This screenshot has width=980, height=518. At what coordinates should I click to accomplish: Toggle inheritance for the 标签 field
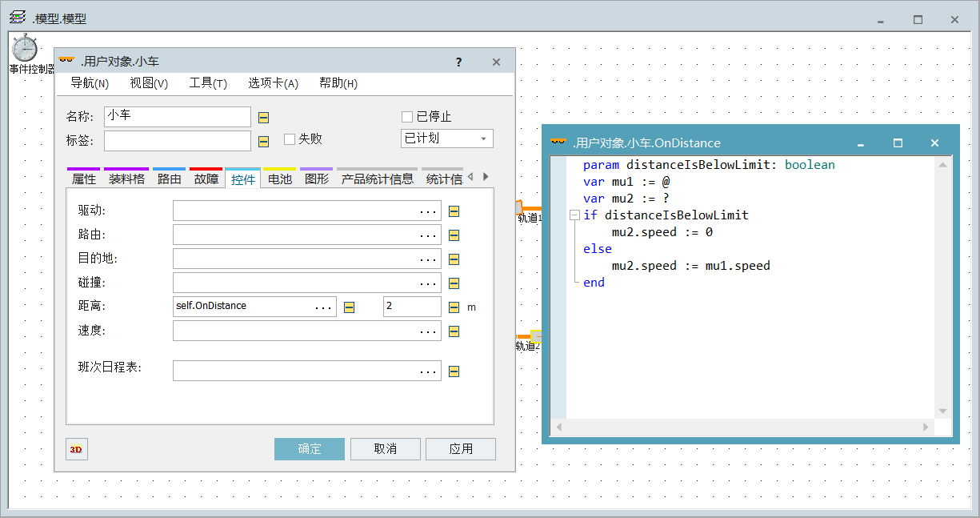pos(263,143)
